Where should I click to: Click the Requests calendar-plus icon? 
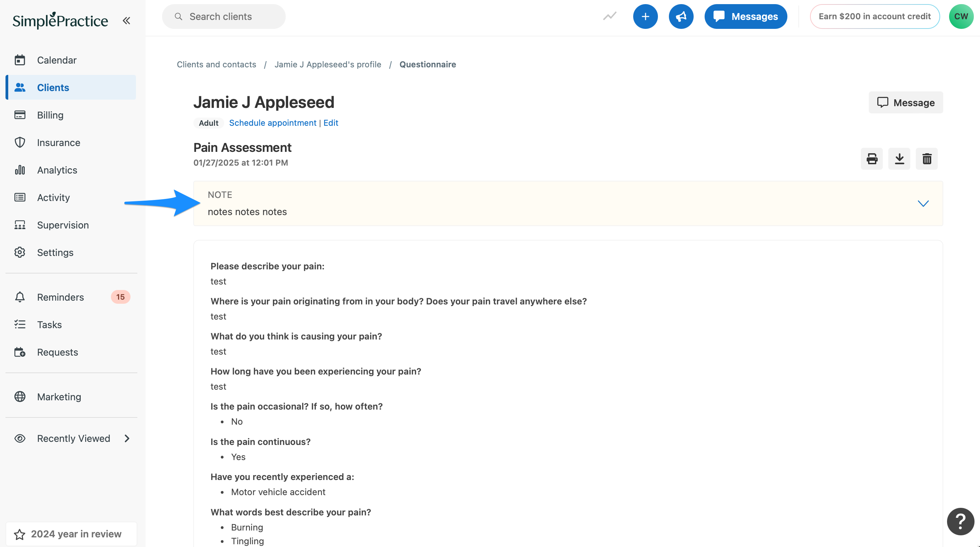point(20,352)
